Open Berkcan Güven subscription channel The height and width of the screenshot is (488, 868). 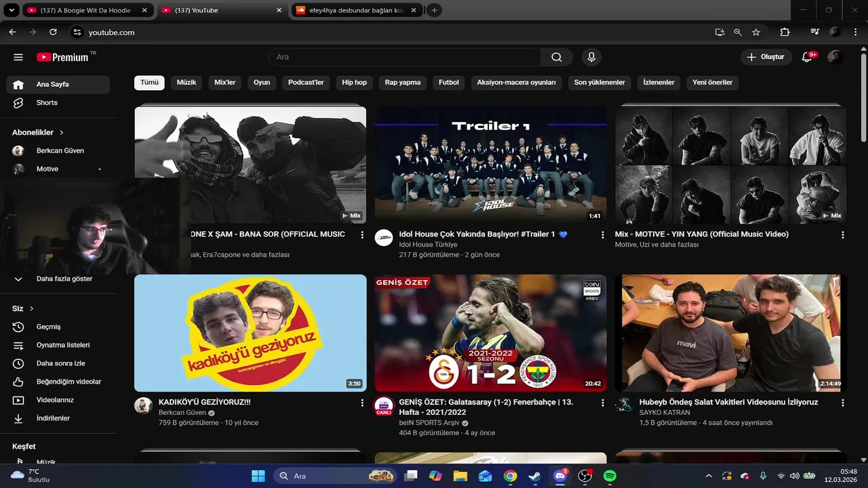pos(58,150)
